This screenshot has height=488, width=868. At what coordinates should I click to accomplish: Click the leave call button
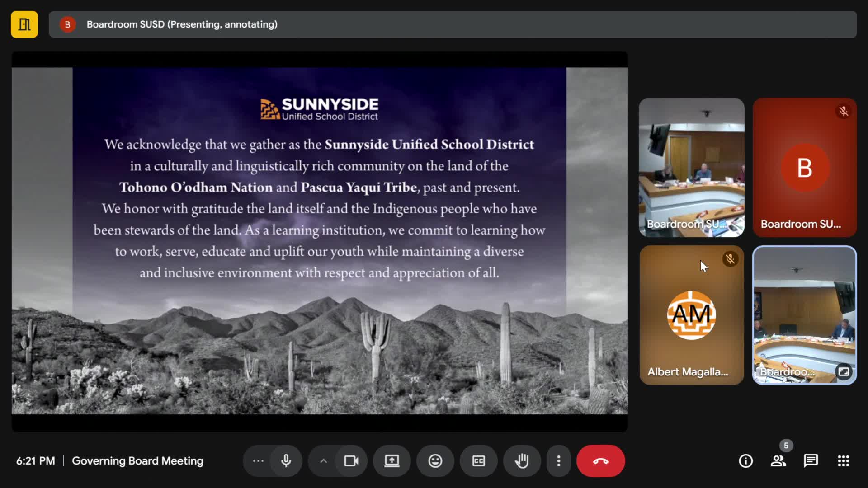click(x=600, y=461)
